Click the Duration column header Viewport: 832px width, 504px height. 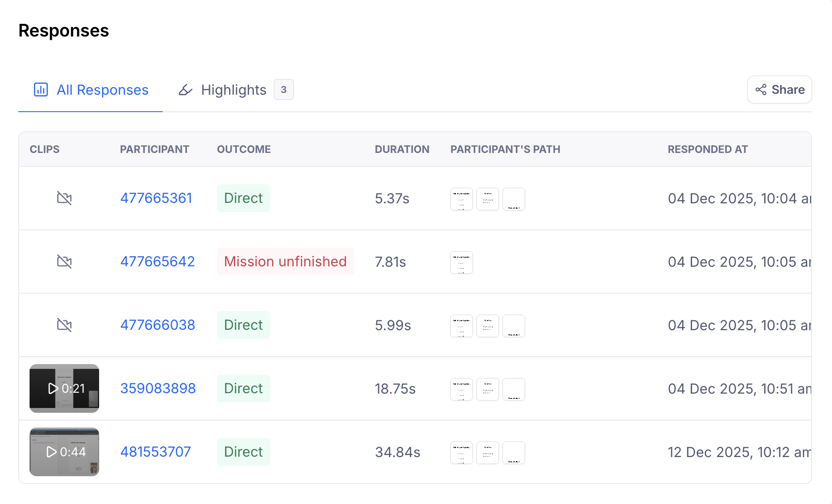pyautogui.click(x=402, y=149)
